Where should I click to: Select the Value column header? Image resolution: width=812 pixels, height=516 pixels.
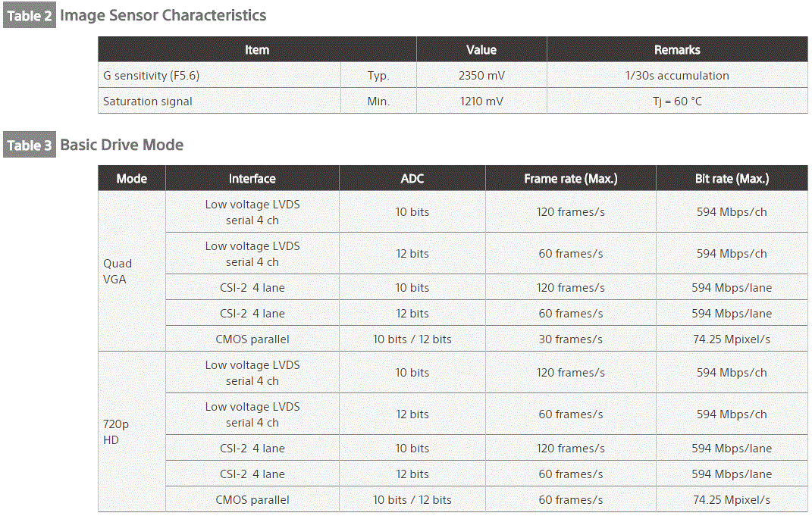(x=481, y=50)
